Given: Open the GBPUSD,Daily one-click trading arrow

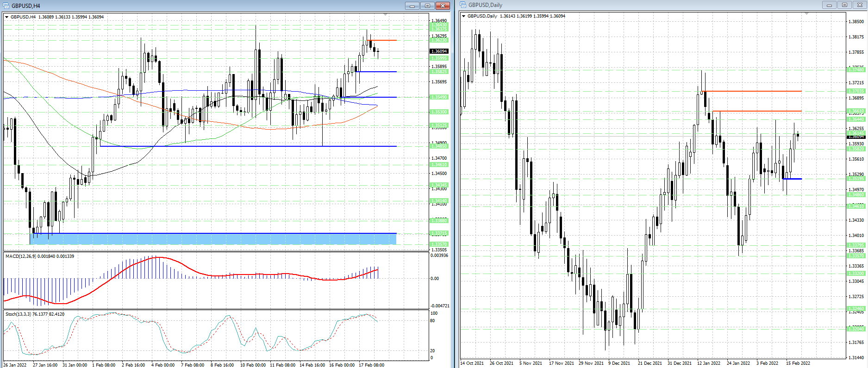Looking at the screenshot, I should click(x=464, y=16).
